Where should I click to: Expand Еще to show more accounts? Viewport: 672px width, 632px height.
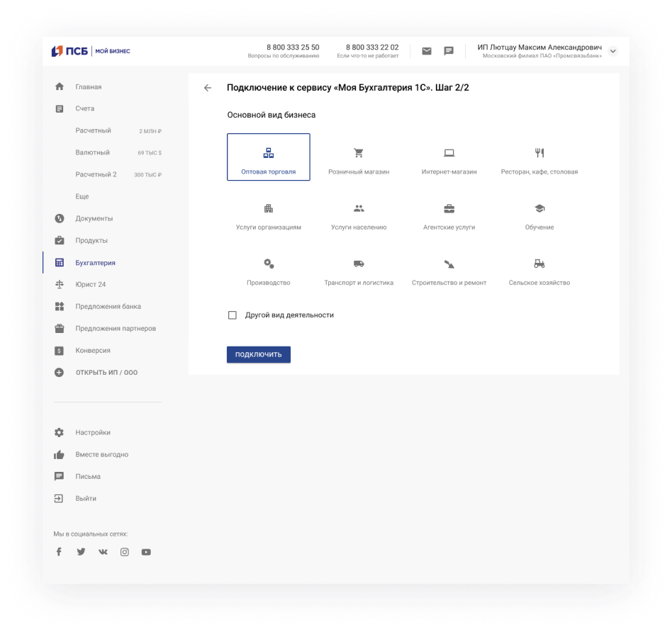pos(82,196)
